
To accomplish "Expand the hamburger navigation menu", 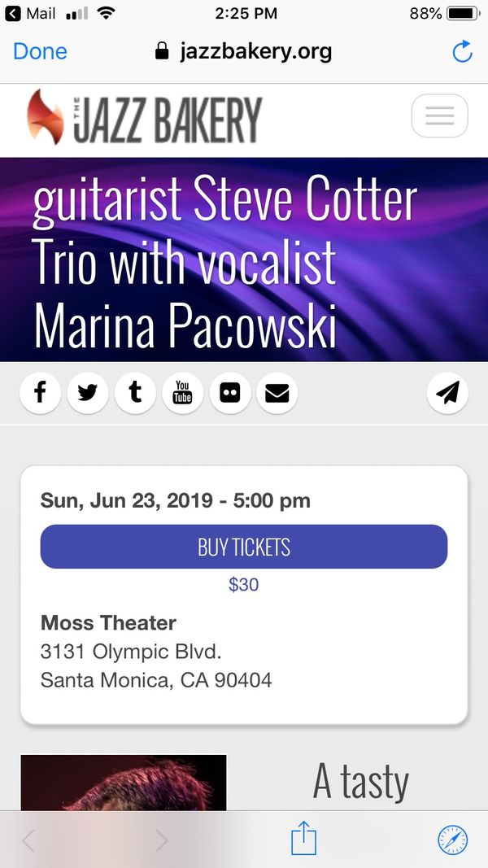I will point(439,116).
